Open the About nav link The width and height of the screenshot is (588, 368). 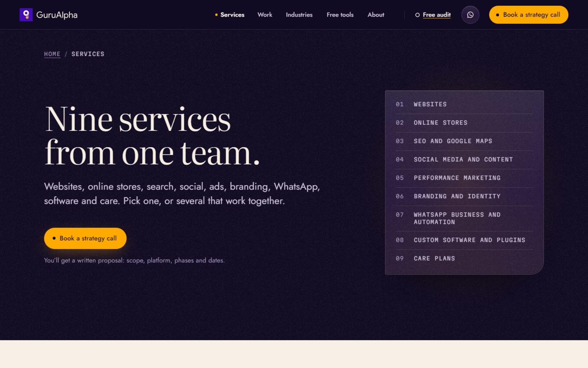[x=376, y=15]
